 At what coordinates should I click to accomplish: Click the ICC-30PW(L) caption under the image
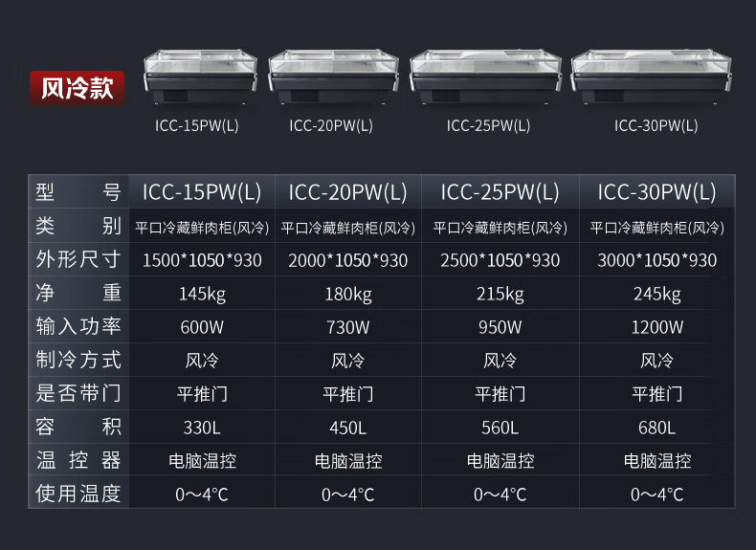[656, 126]
